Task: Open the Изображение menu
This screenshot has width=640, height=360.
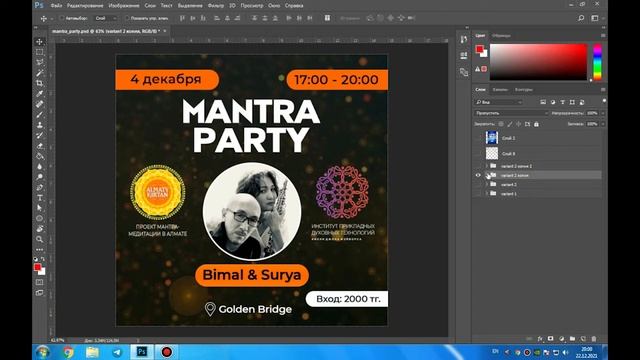Action: (124, 6)
